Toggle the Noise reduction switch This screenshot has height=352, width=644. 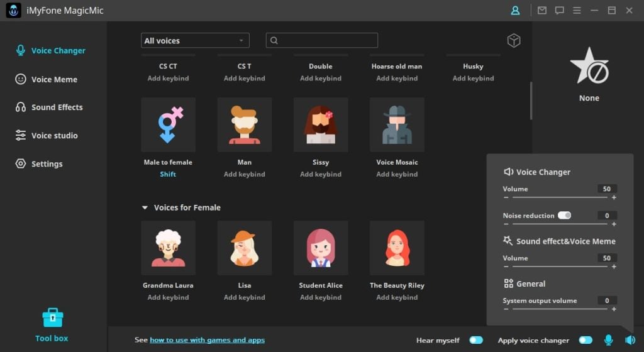[564, 216]
